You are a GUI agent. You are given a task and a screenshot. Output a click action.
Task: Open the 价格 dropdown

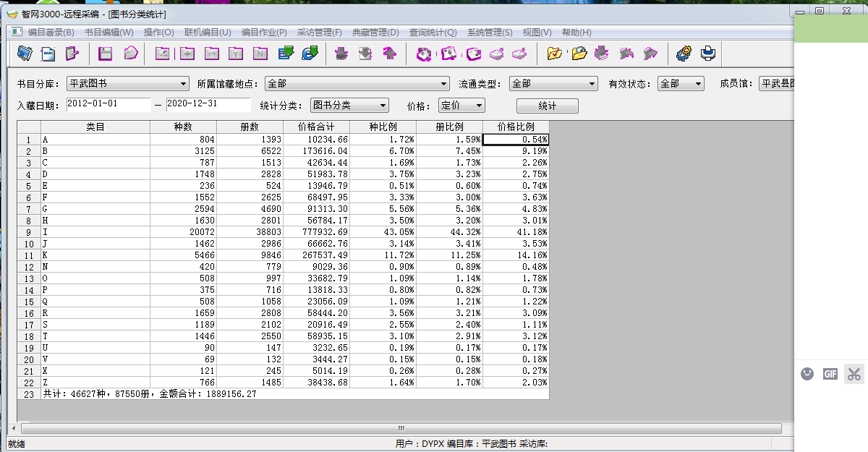pos(461,106)
